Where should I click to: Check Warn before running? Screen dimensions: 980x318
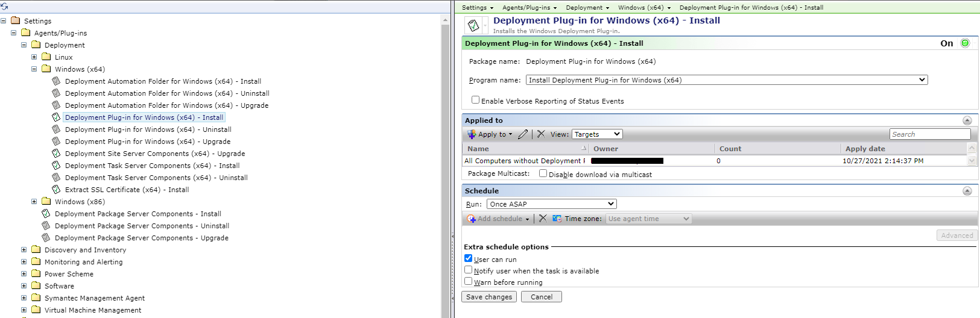coord(468,281)
